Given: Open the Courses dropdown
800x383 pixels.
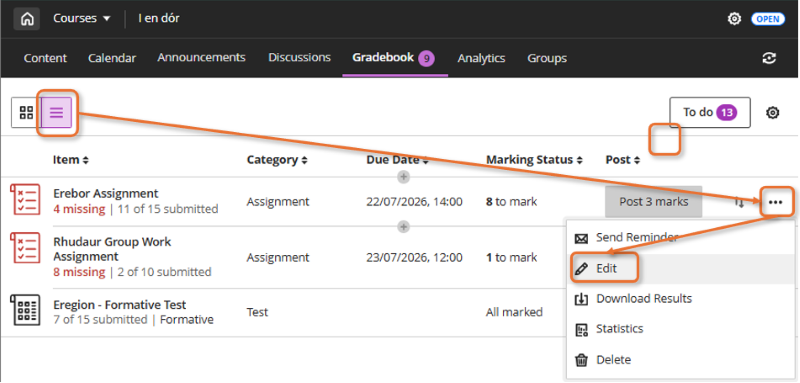Looking at the screenshot, I should pyautogui.click(x=82, y=18).
